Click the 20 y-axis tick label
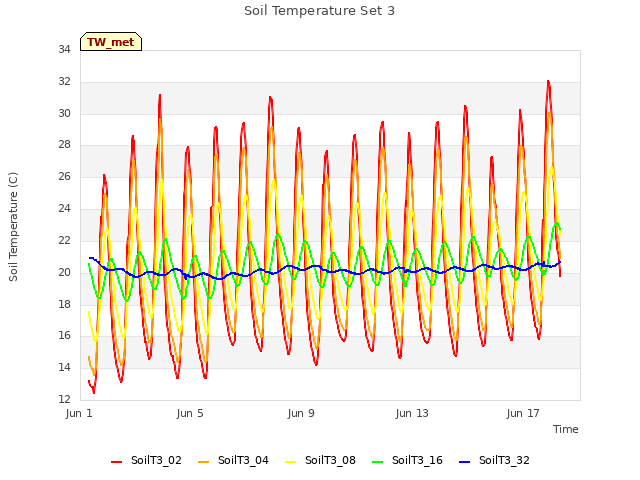 [64, 272]
